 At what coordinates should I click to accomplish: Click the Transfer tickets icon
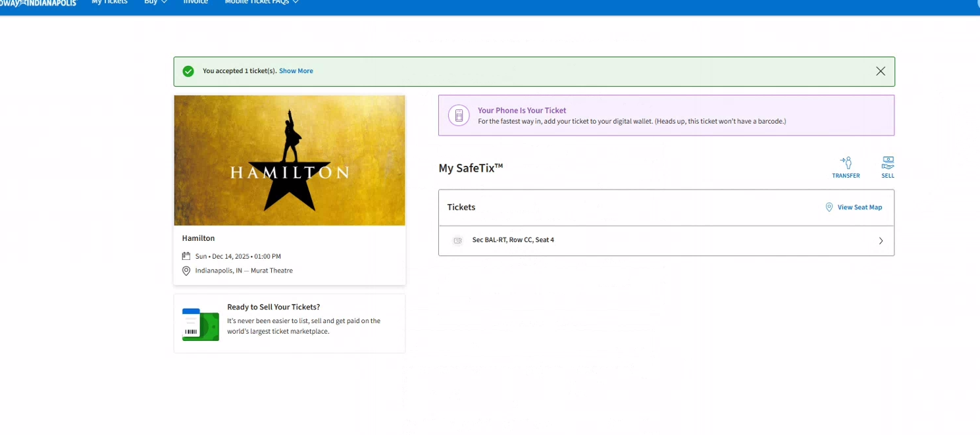846,163
